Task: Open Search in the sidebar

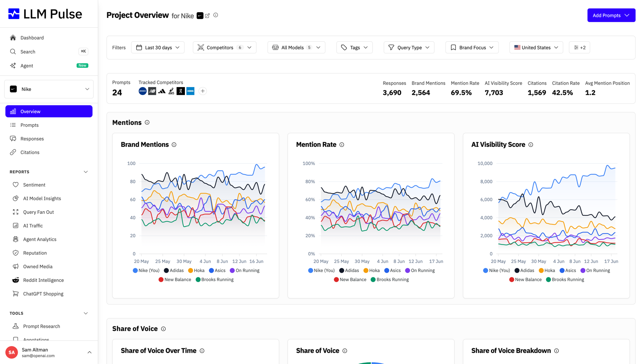Action: coord(49,51)
